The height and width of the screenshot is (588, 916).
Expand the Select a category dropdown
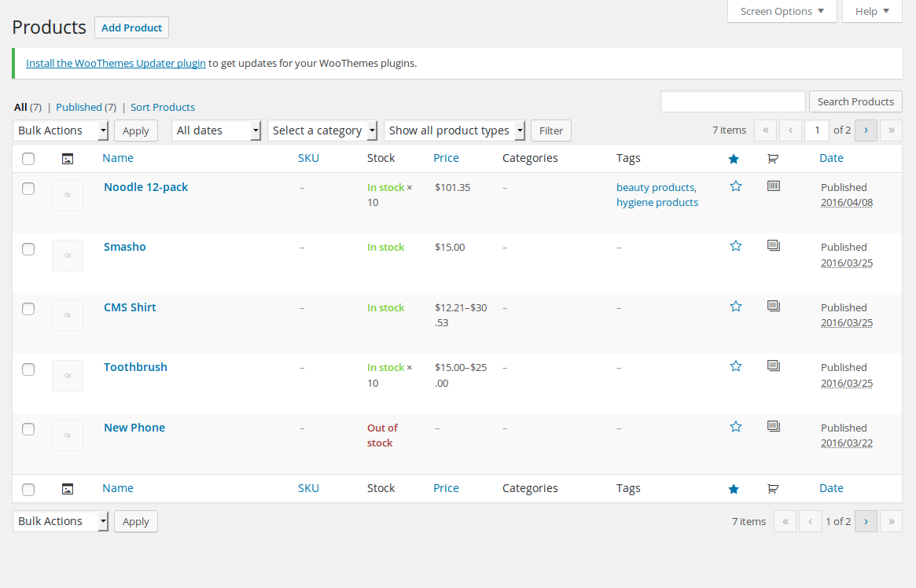pyautogui.click(x=322, y=130)
